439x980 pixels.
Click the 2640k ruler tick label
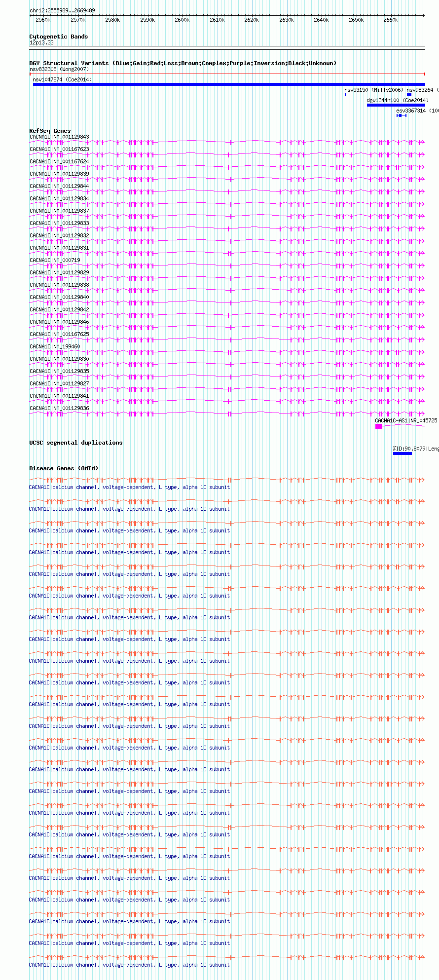tap(321, 20)
